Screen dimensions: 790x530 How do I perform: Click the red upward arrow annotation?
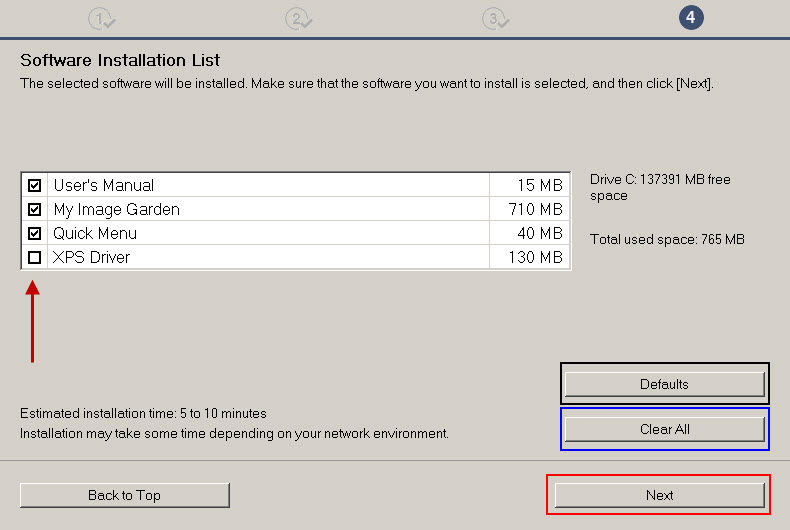pos(33,321)
